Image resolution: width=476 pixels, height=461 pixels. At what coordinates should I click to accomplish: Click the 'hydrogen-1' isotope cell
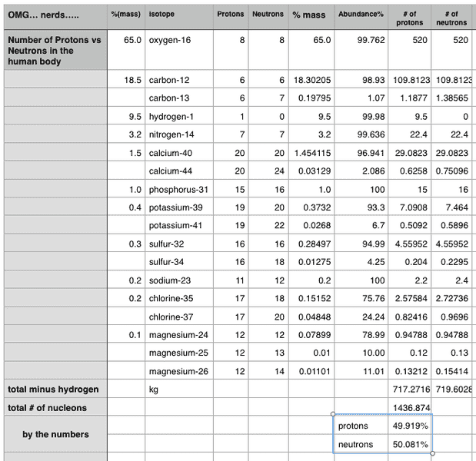[x=179, y=116]
